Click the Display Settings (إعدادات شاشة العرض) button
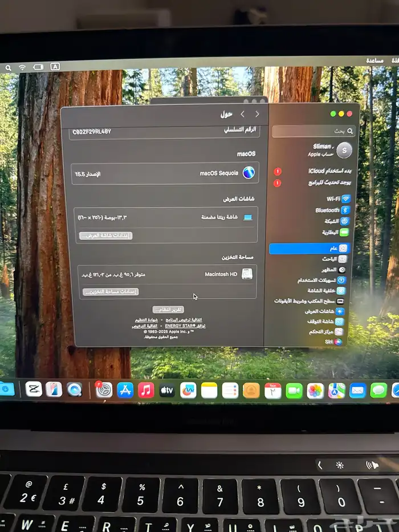 click(x=106, y=235)
